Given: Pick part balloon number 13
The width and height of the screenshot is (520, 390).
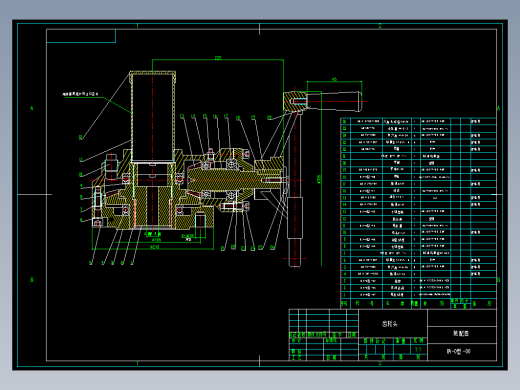Looking at the screenshot, I should [182, 116].
